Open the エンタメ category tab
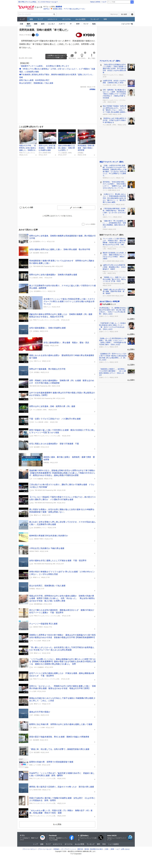The height and width of the screenshot is (868, 152). coord(51,24)
